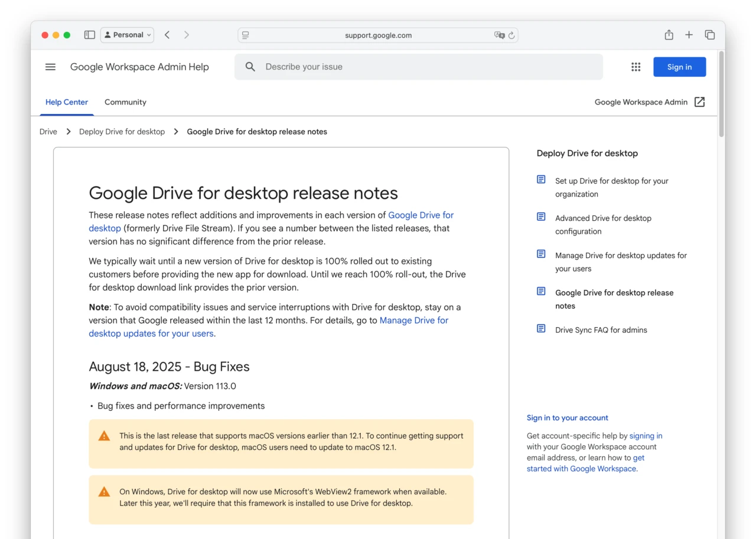Screen dimensions: 756x539
Task: Click the reader view icon in address bar
Action: 245,35
